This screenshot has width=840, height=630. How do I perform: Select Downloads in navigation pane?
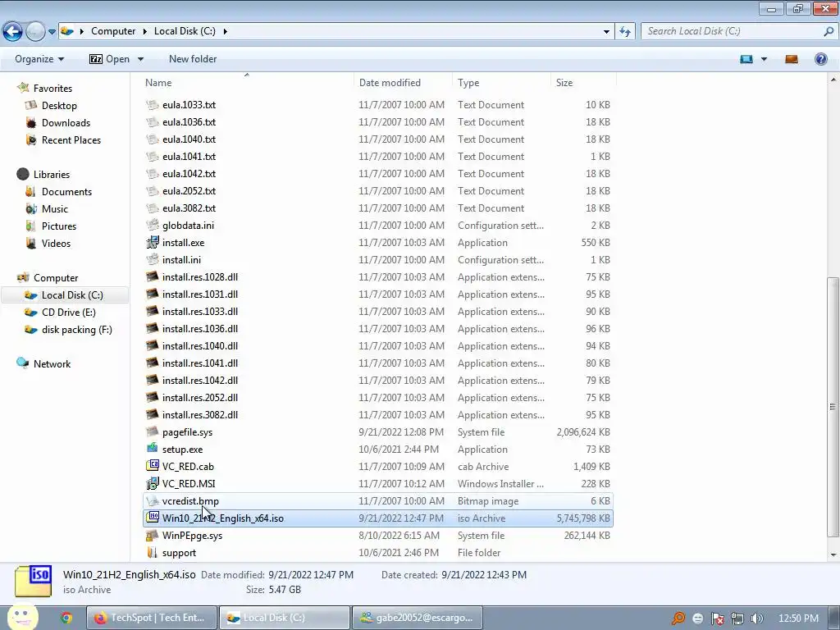point(66,123)
